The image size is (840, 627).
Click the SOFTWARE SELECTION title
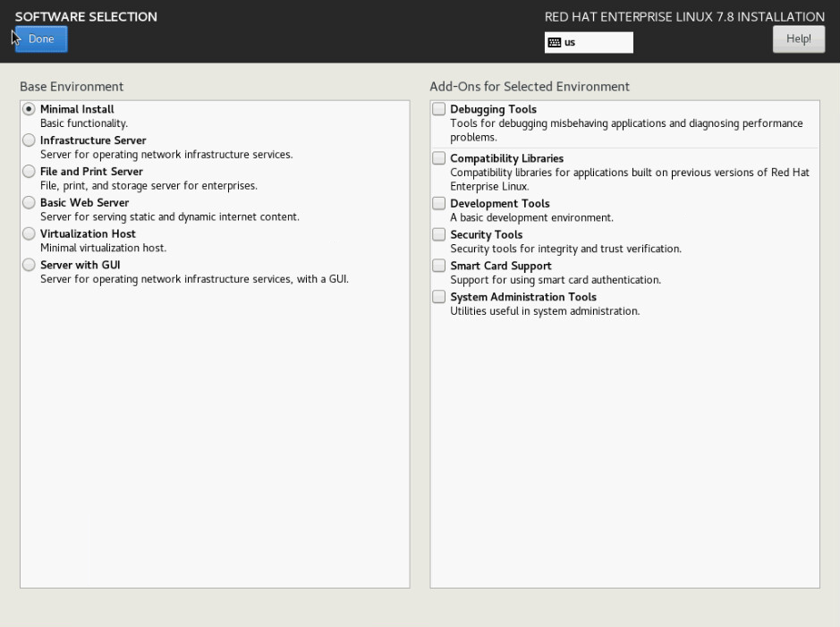coord(86,17)
